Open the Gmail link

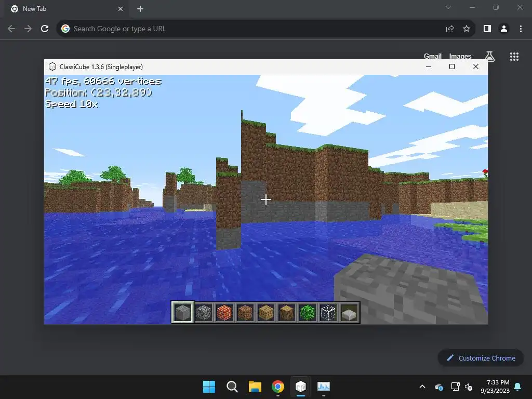[x=433, y=56]
